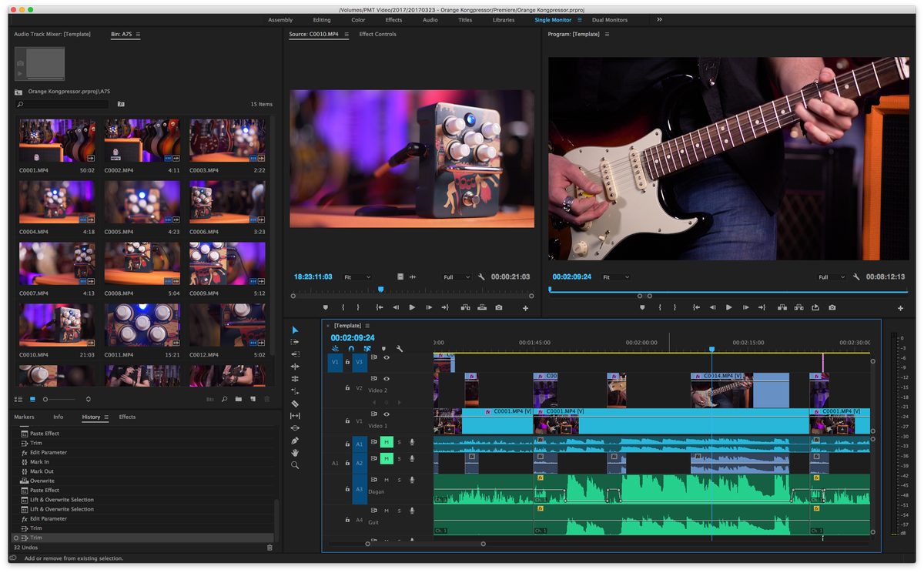The height and width of the screenshot is (573, 924).
Task: Hide Video 1 track output eye
Action: coord(387,414)
